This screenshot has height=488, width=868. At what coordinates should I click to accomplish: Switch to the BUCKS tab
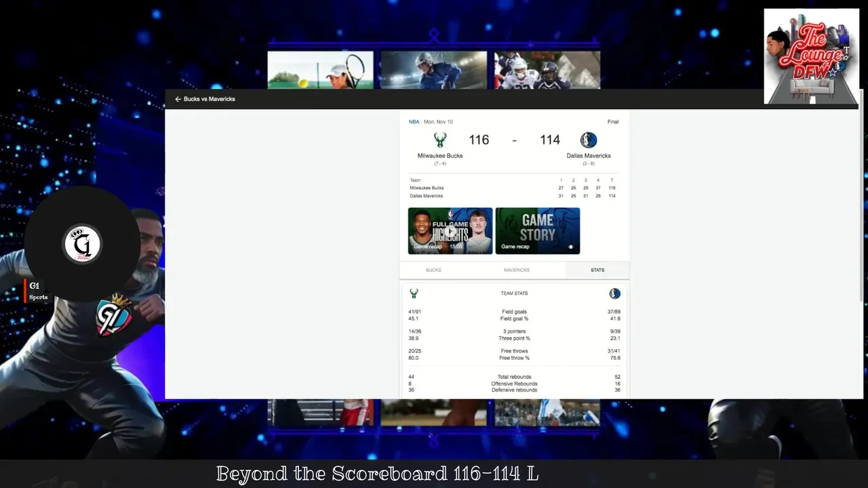[x=433, y=270]
